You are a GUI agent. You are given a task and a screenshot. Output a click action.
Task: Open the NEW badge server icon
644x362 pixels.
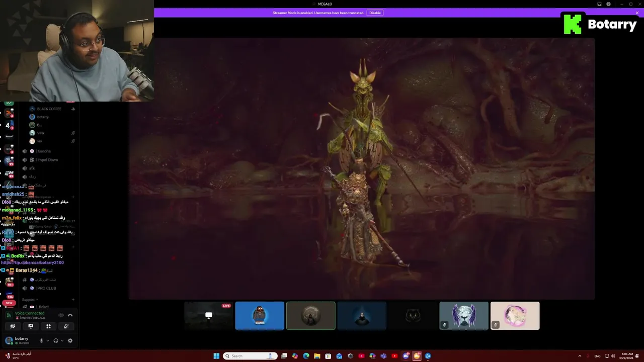(x=9, y=303)
